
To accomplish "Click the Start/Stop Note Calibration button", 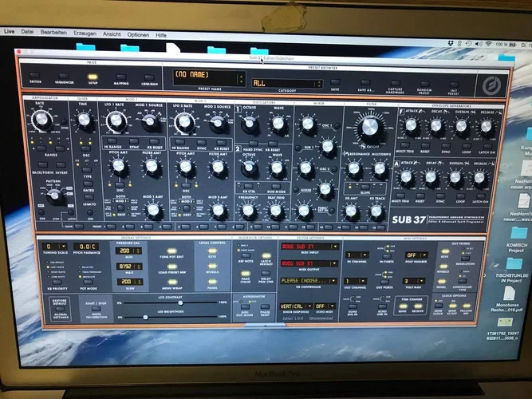I will [96, 309].
